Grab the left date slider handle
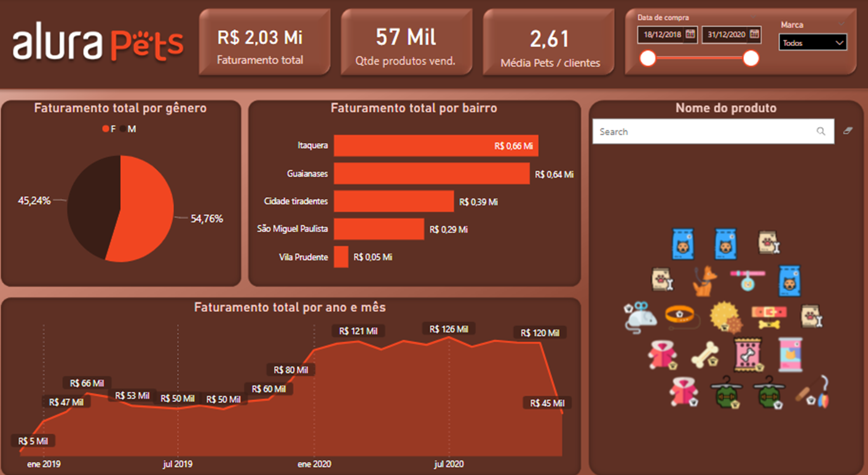The width and height of the screenshot is (868, 475). coord(647,58)
